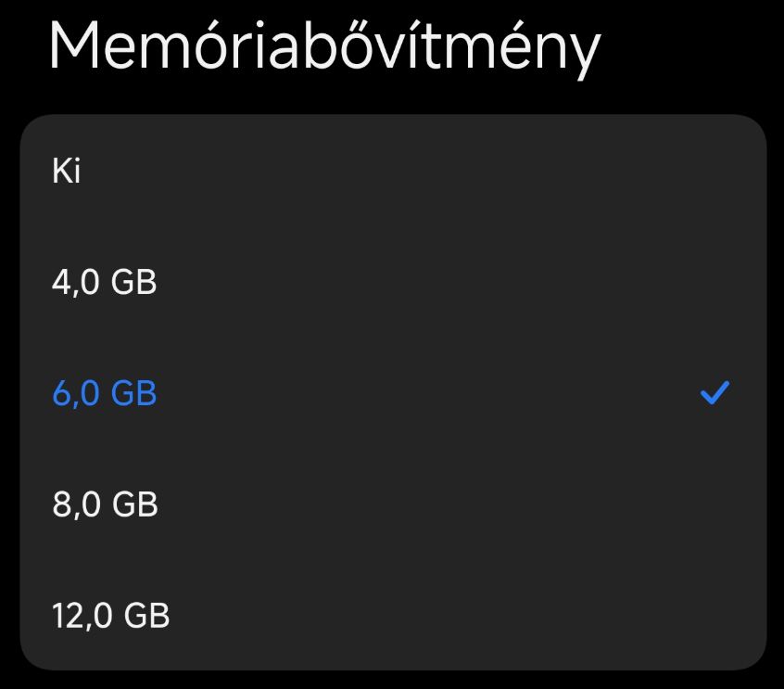The image size is (784, 689).
Task: Set memory extension to maximum 12,0 GB
Action: pyautogui.click(x=392, y=615)
